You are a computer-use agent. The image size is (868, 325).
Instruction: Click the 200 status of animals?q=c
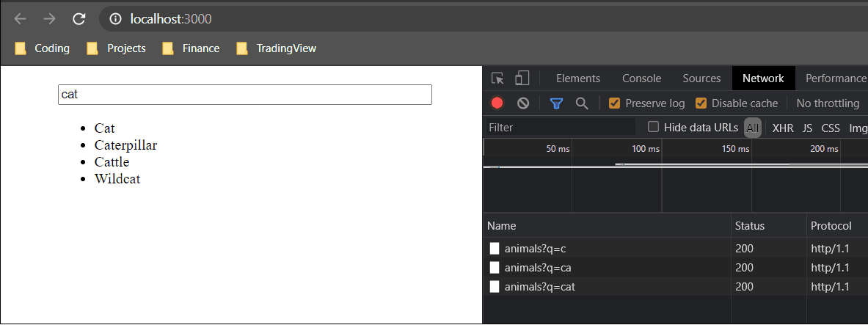coord(744,249)
